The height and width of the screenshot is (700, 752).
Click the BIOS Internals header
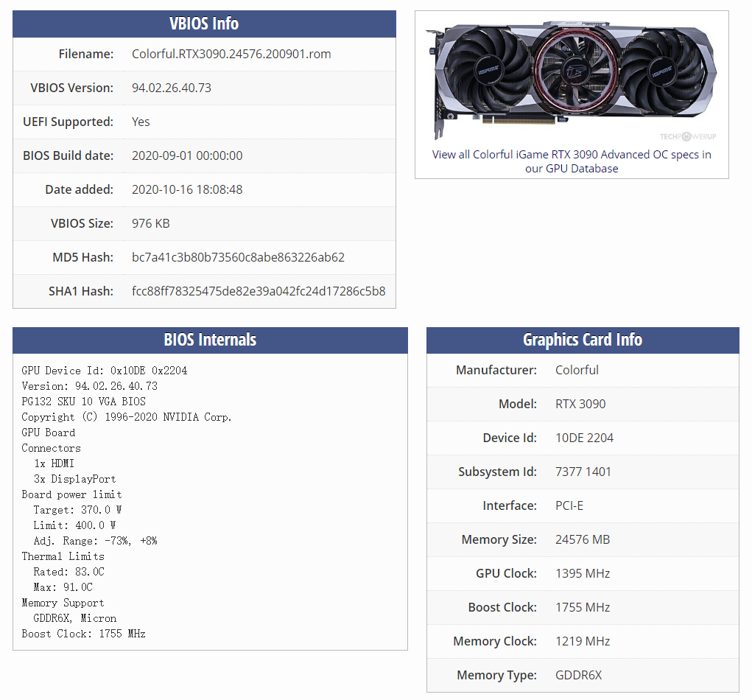(x=210, y=340)
